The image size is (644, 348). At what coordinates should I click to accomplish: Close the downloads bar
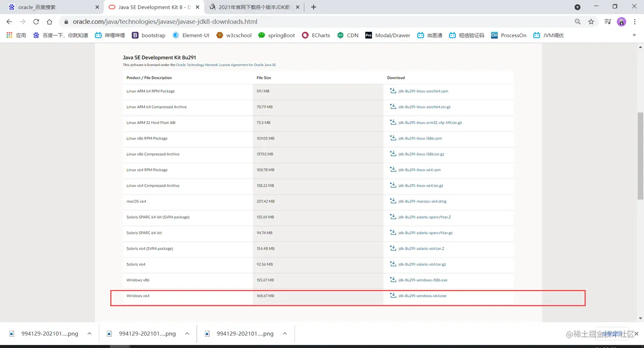[636, 334]
